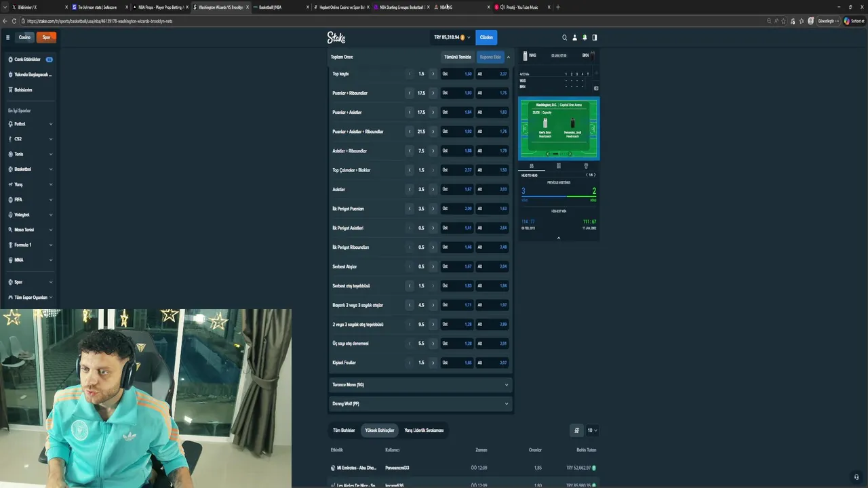Open head-to-head stats tab icon

tap(532, 166)
